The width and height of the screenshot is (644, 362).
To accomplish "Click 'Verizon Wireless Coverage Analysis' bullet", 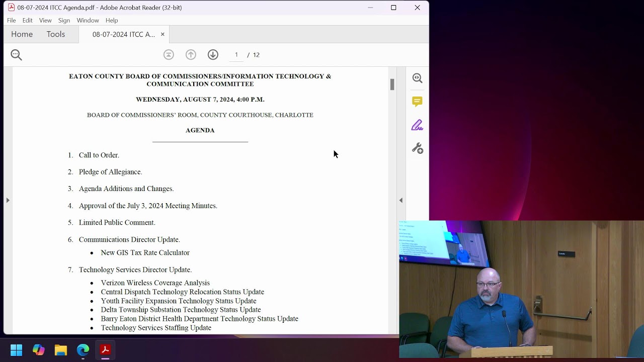I will (155, 283).
